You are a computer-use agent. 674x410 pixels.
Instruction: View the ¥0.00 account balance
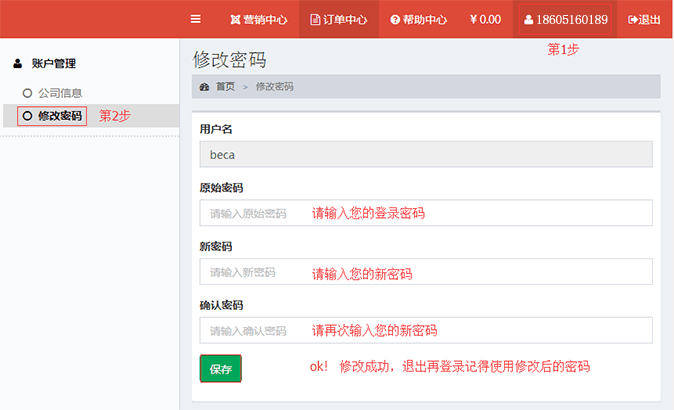(485, 19)
